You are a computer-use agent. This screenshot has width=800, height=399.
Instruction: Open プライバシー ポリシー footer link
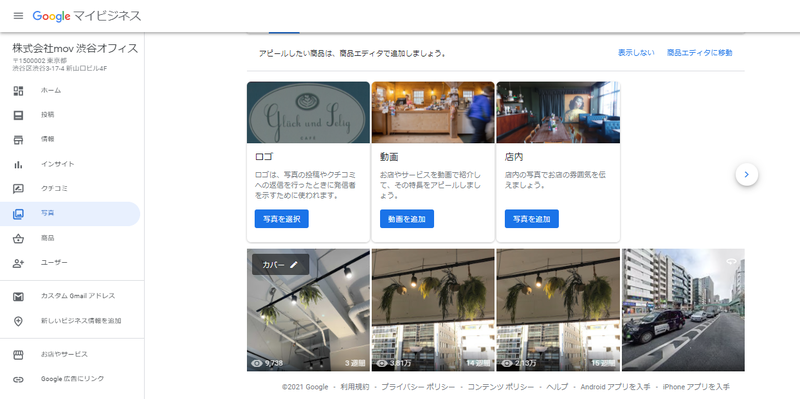[x=418, y=387]
